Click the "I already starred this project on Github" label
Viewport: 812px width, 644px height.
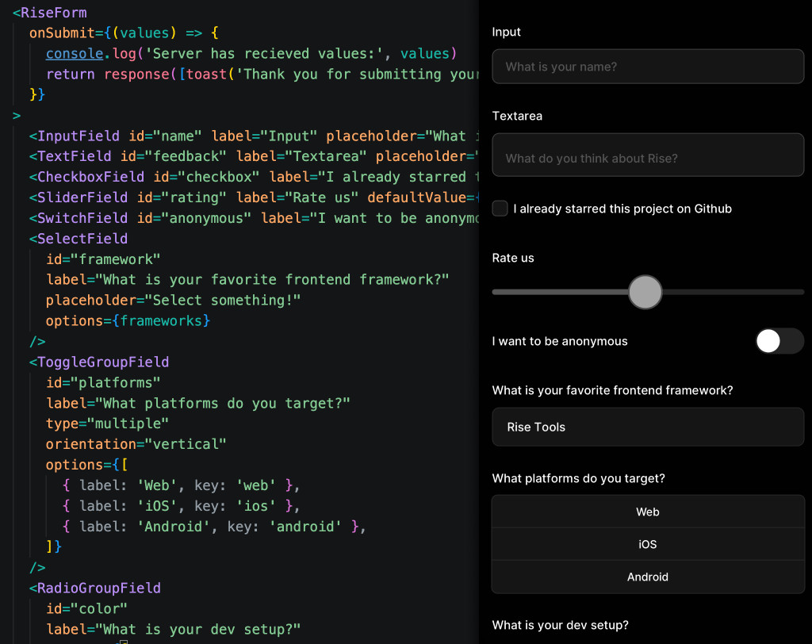[x=622, y=209]
